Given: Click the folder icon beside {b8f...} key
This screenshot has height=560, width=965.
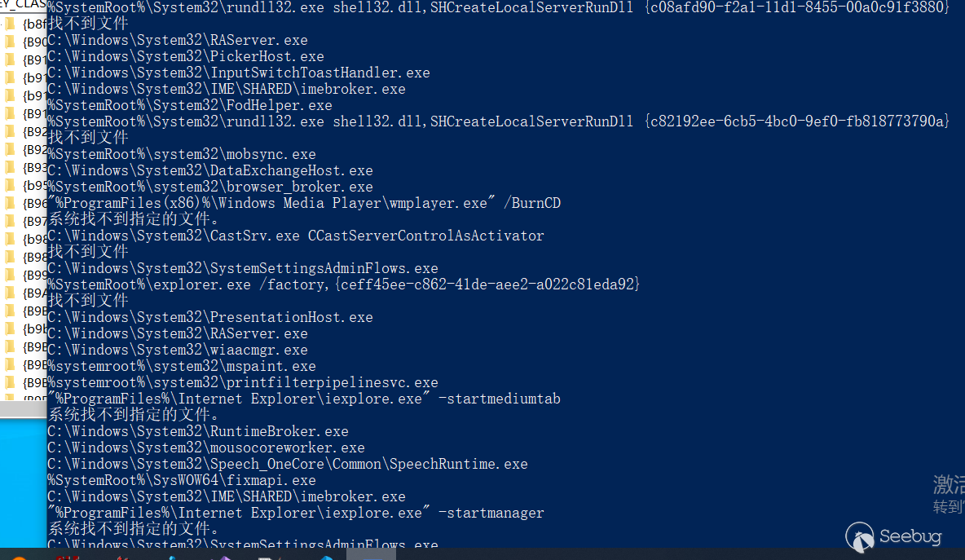Looking at the screenshot, I should pos(11,24).
